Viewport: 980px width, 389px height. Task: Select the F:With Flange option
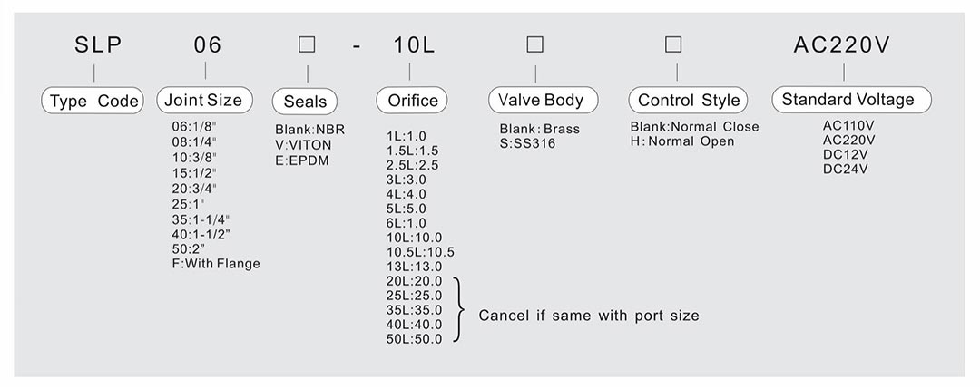[x=216, y=264]
